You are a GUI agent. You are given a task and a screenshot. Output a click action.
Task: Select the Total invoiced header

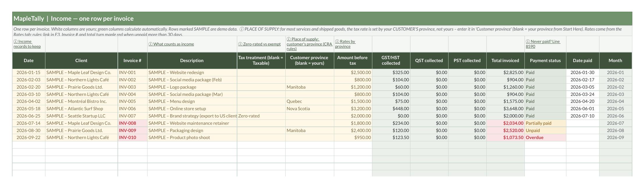tap(505, 61)
